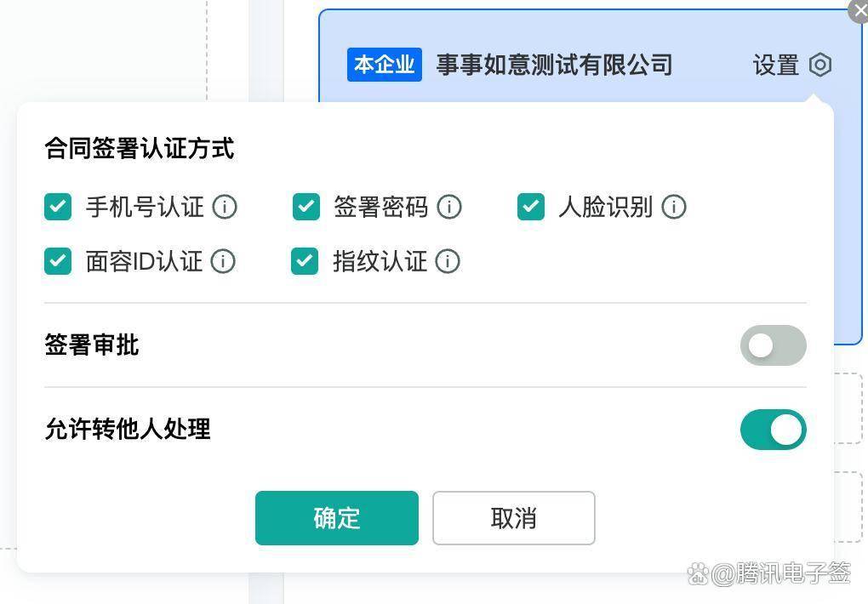868x604 pixels.
Task: Uncheck 指纹认证 authentication
Action: [x=304, y=261]
